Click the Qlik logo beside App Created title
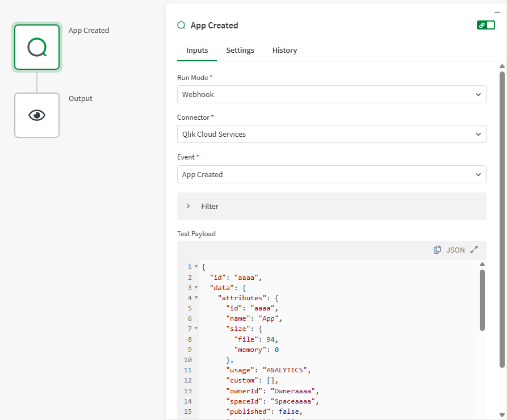The width and height of the screenshot is (507, 420). coord(181,25)
